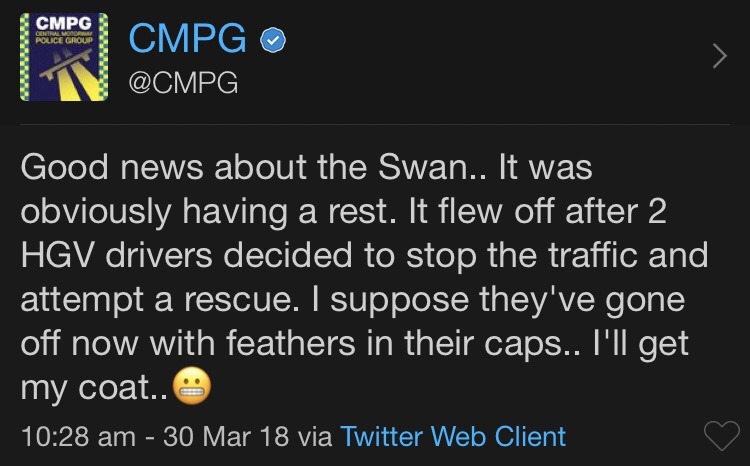Viewport: 750px width, 466px height.
Task: Click the line 'off now with feathers'
Action: [352, 343]
